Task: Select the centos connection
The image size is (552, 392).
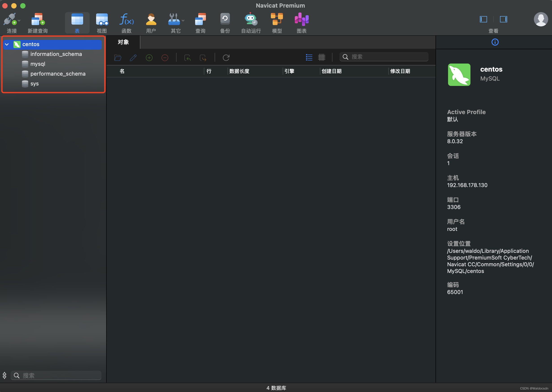Action: point(53,45)
